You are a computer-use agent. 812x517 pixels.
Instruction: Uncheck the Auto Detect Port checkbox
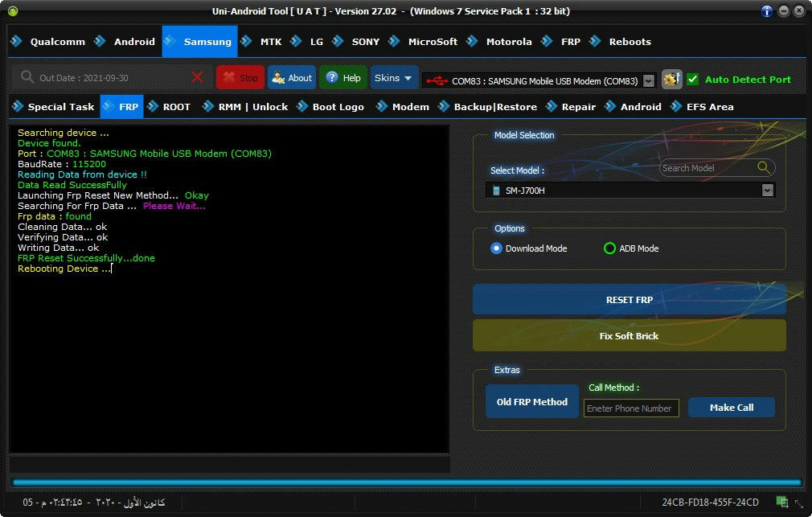pos(692,79)
